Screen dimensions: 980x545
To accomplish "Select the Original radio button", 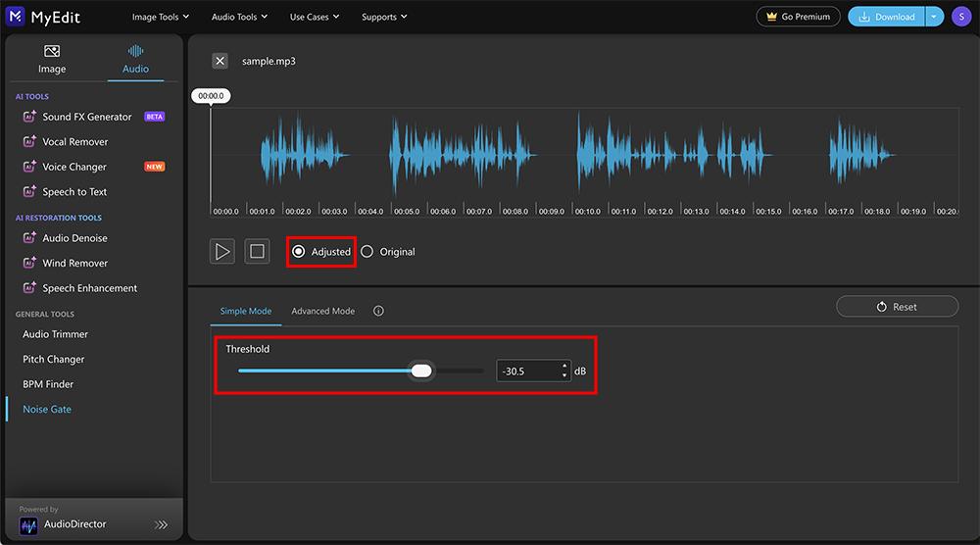I will click(x=367, y=252).
